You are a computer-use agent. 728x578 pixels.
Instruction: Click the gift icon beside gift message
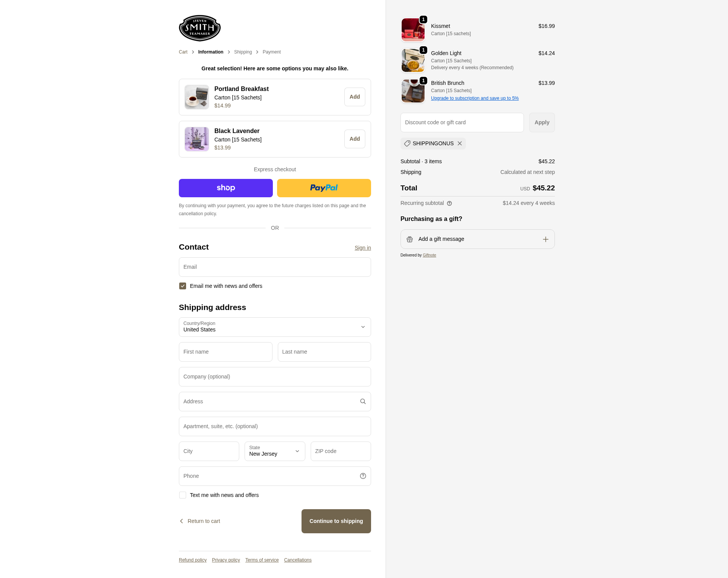(x=410, y=239)
